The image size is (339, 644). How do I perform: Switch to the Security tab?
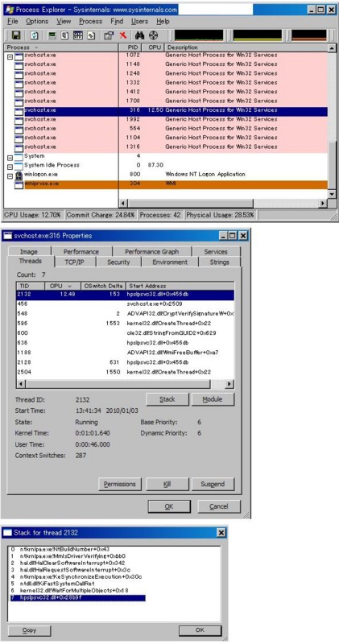click(x=118, y=262)
